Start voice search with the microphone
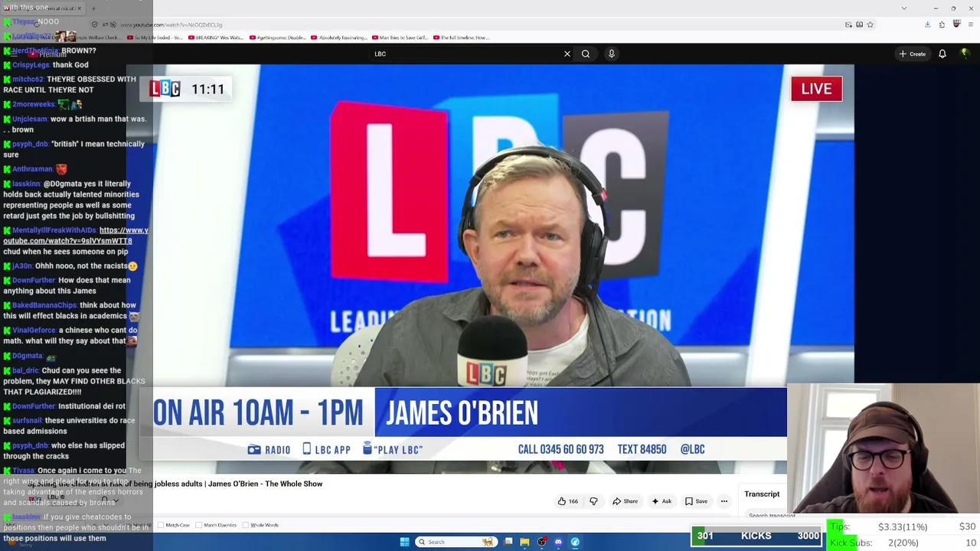This screenshot has height=551, width=980. (612, 54)
